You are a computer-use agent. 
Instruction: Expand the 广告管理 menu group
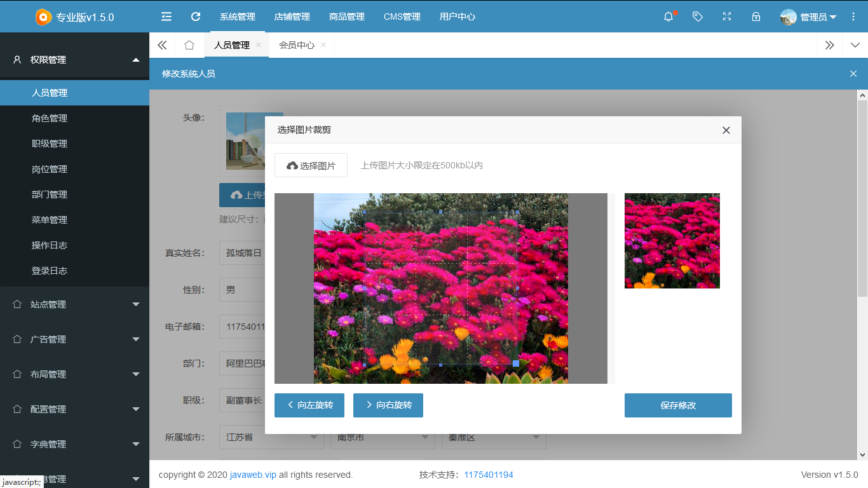point(135,339)
